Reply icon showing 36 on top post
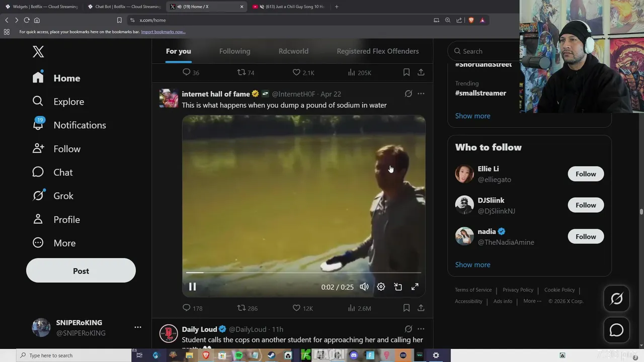644x362 pixels. [x=191, y=72]
